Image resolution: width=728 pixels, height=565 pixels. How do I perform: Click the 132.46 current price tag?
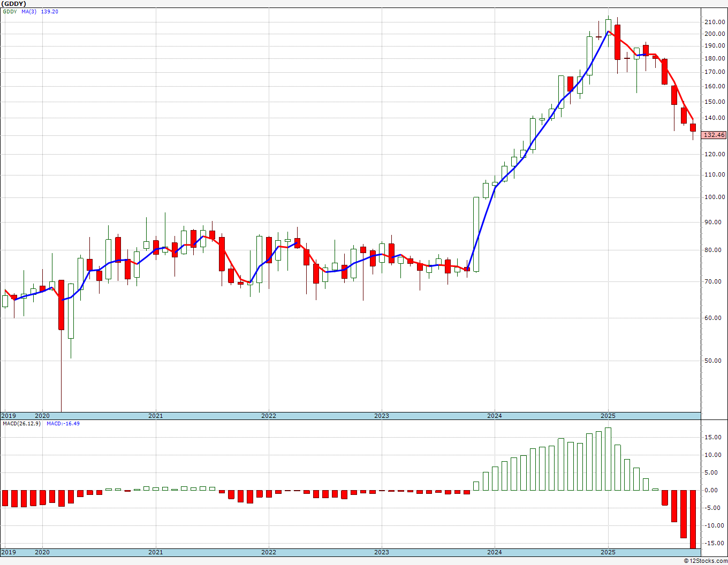pyautogui.click(x=714, y=135)
